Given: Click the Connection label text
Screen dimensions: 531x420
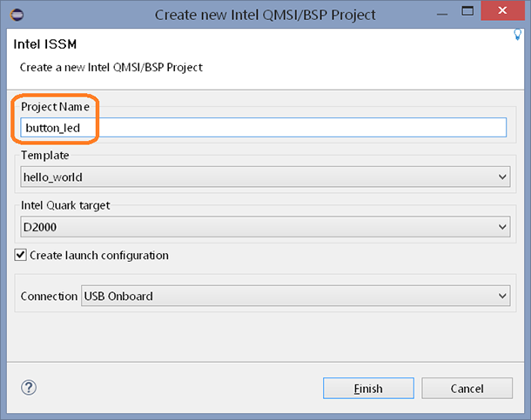Looking at the screenshot, I should (x=49, y=297).
